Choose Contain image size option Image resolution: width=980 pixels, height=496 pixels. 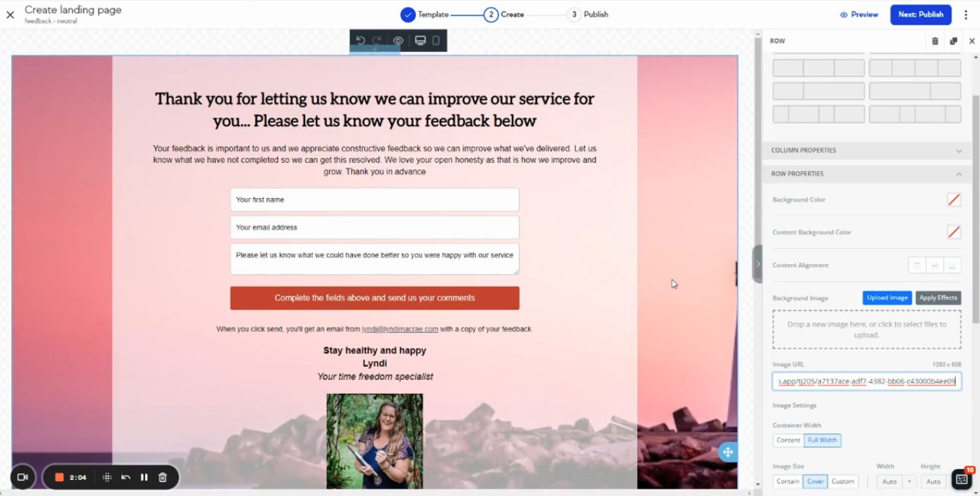point(788,481)
